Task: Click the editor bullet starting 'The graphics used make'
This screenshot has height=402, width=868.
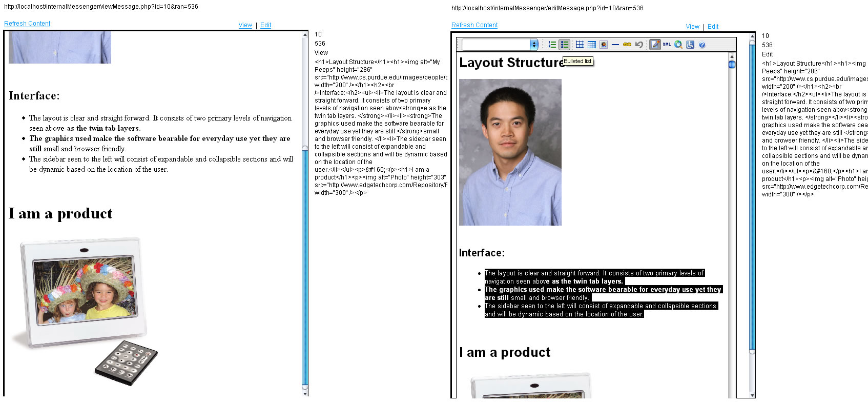Action: coord(603,294)
